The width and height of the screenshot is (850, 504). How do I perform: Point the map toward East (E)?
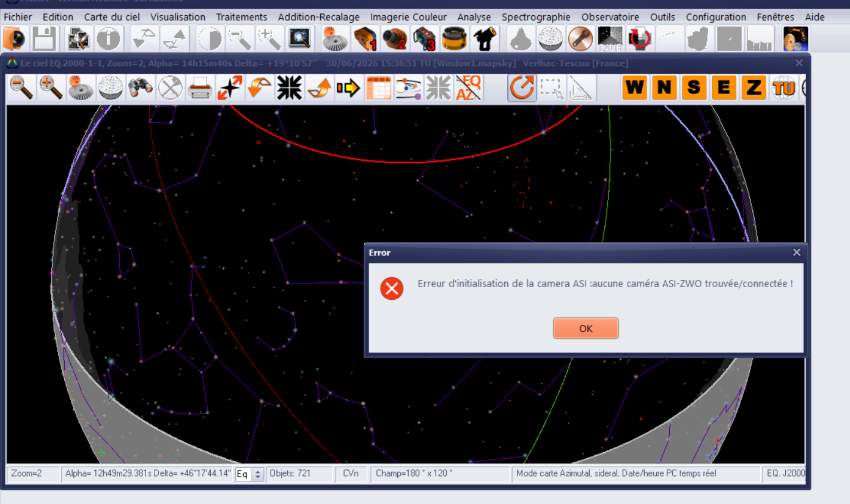pos(724,88)
